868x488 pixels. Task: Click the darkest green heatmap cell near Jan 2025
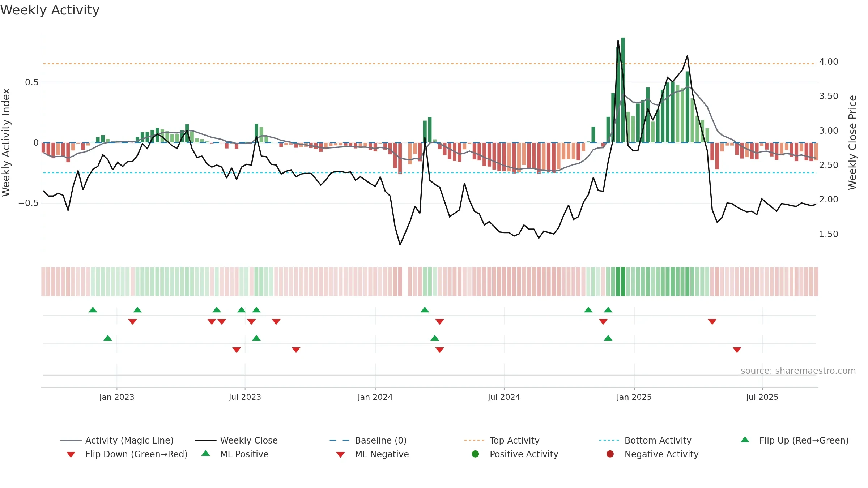(x=623, y=282)
